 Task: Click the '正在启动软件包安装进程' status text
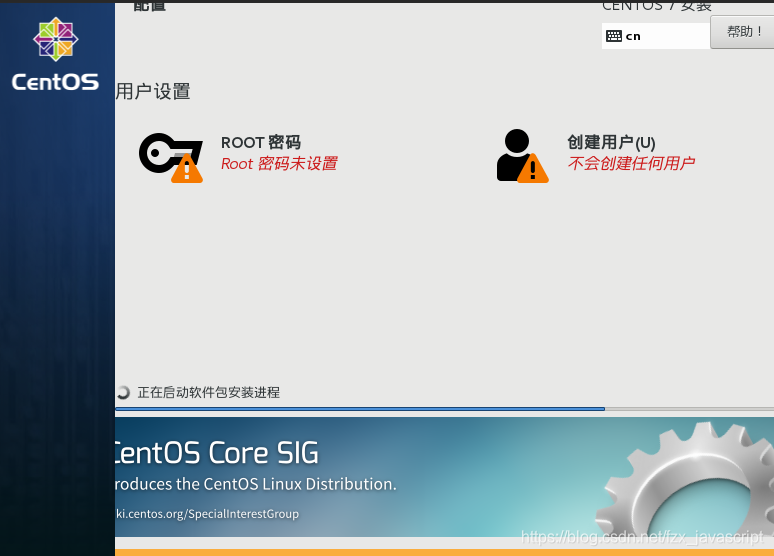tap(209, 393)
